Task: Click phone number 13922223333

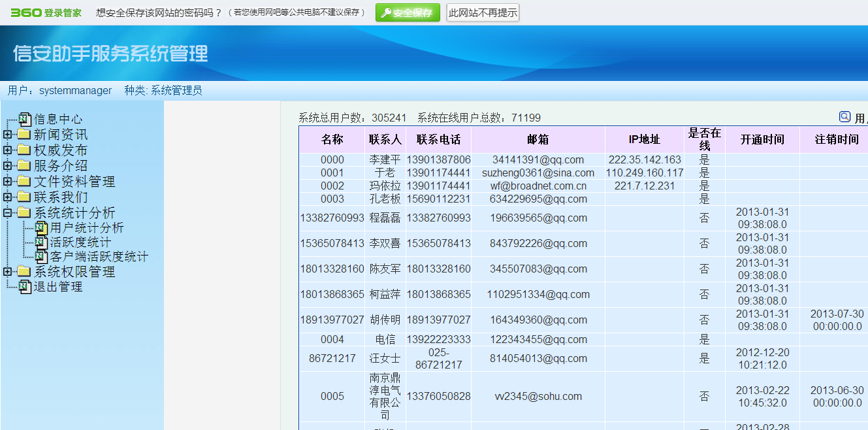Action: click(x=439, y=340)
